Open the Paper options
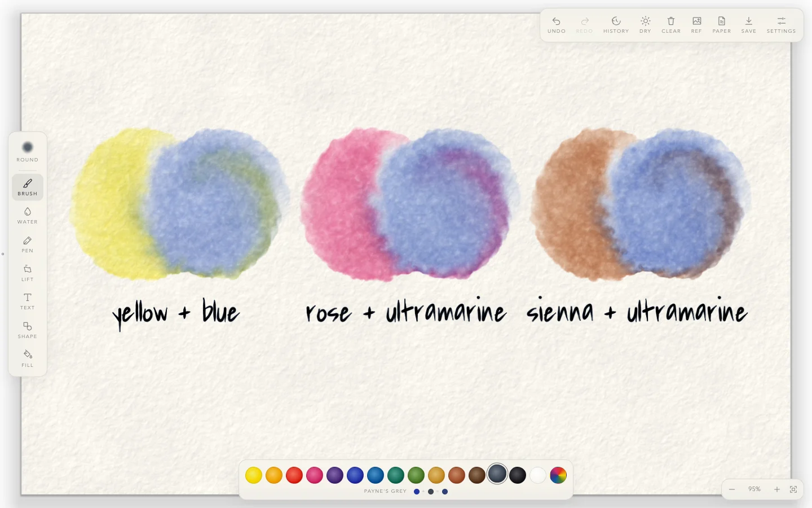The width and height of the screenshot is (812, 508). (721, 25)
